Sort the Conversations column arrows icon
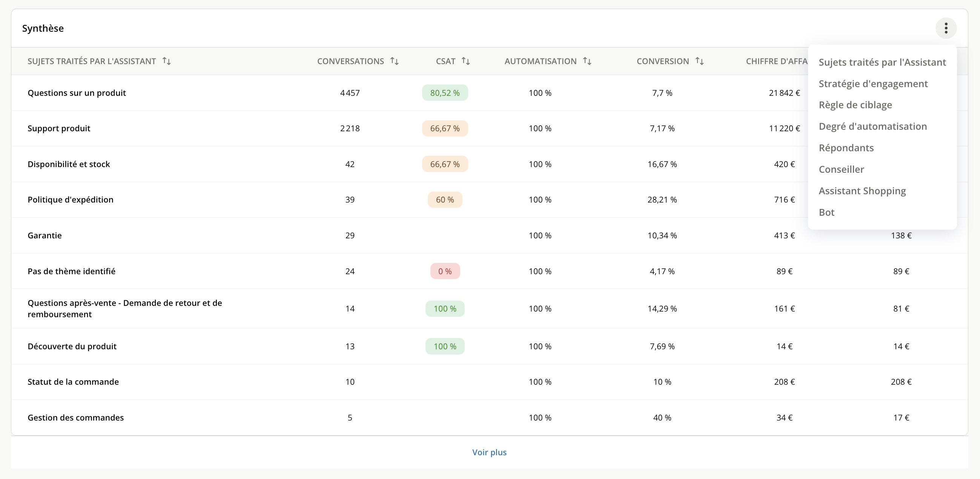 395,61
